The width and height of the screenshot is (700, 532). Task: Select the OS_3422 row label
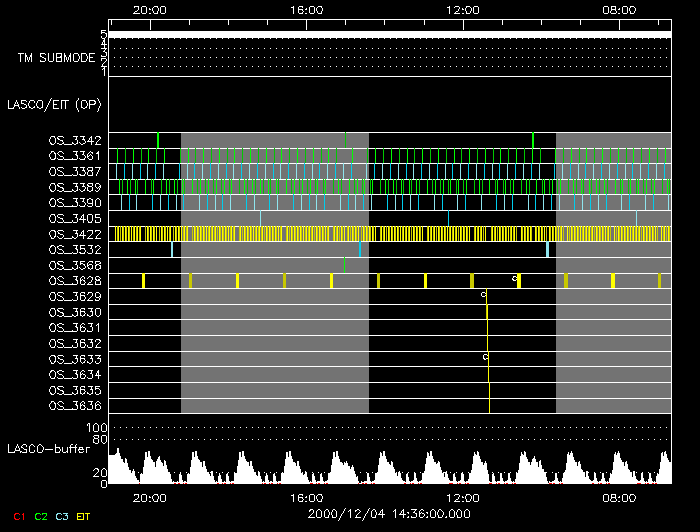point(74,234)
